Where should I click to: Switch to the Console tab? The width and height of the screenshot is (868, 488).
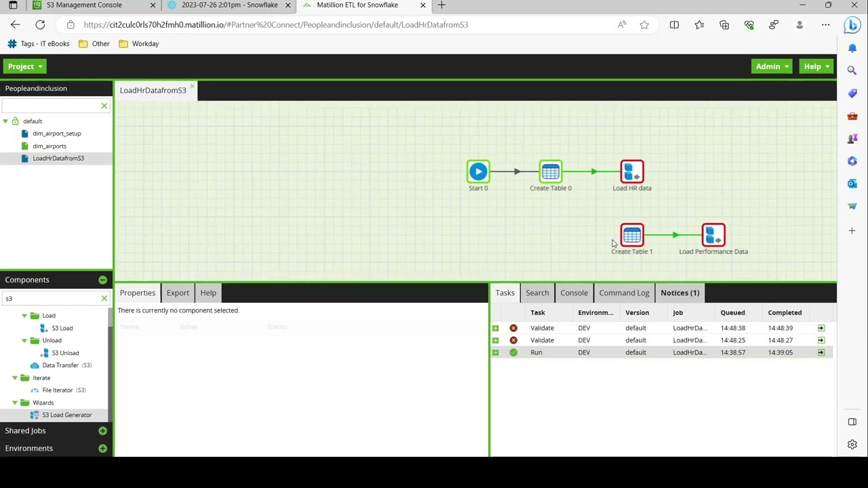pos(574,293)
